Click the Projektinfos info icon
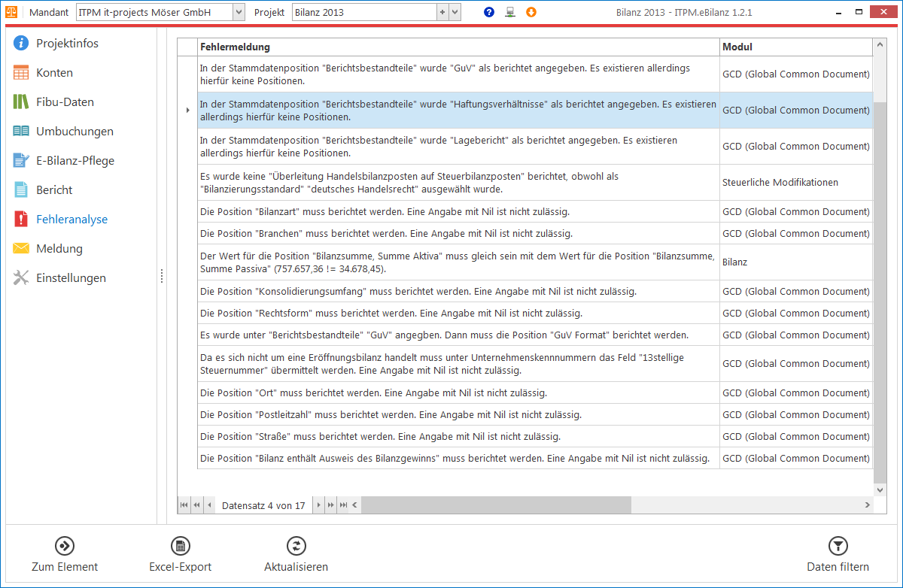Viewport: 903px width, 588px height. tap(21, 43)
